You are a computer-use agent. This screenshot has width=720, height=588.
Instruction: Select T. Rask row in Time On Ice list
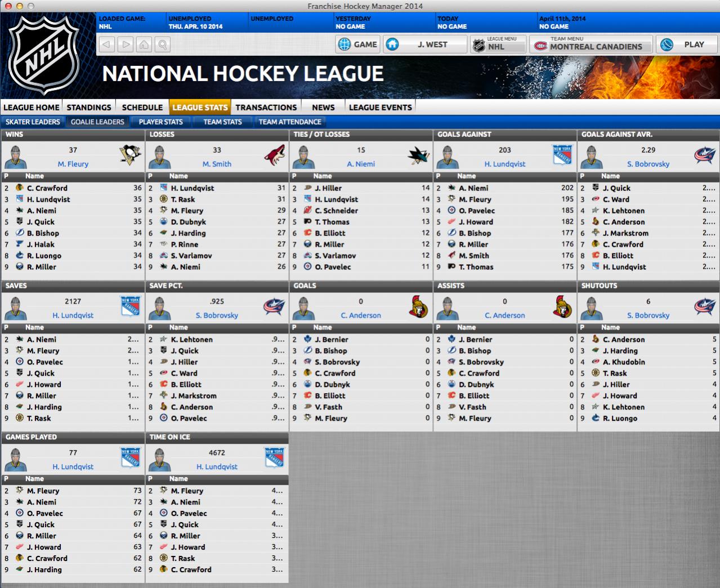[x=217, y=558]
